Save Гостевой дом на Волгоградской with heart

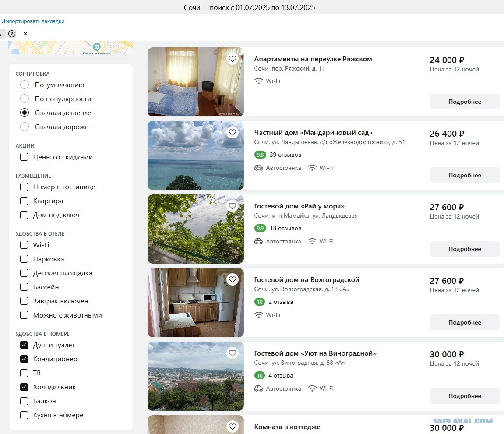(x=233, y=279)
